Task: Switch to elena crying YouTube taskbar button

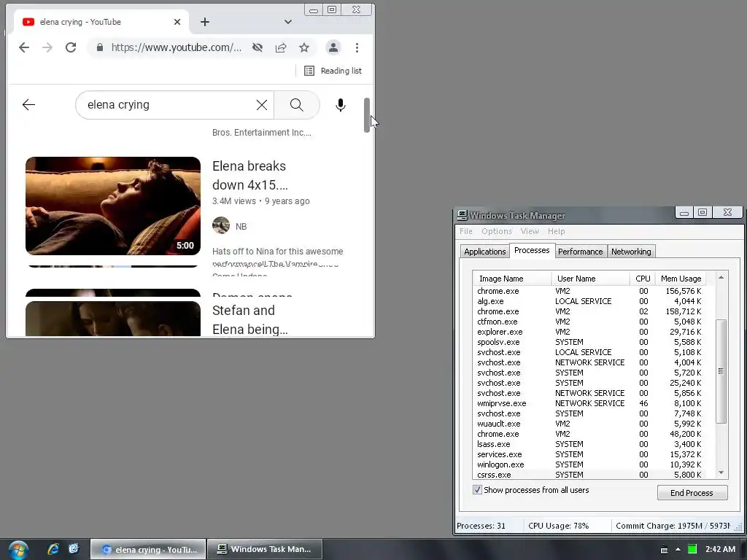Action: (148, 549)
